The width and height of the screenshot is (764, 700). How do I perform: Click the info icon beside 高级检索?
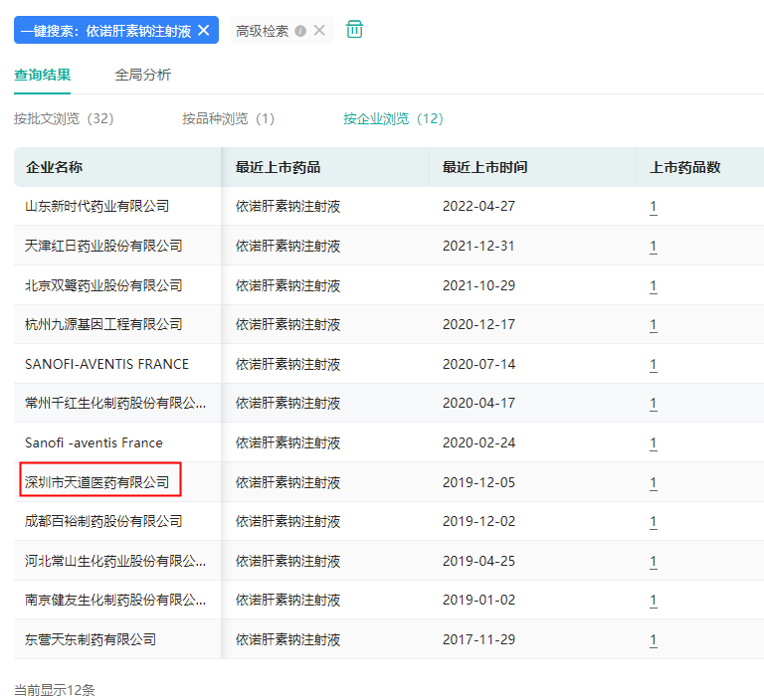pyautogui.click(x=300, y=31)
